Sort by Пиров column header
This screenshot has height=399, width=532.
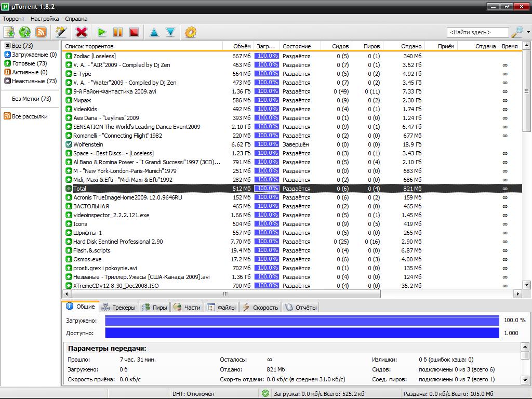367,46
